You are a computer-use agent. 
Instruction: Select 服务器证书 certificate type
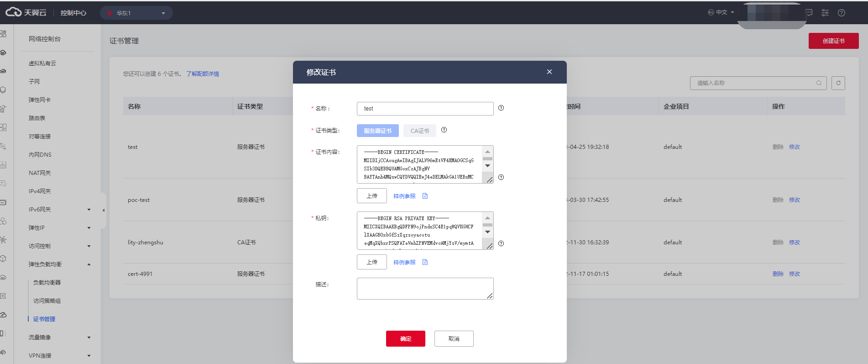tap(377, 131)
